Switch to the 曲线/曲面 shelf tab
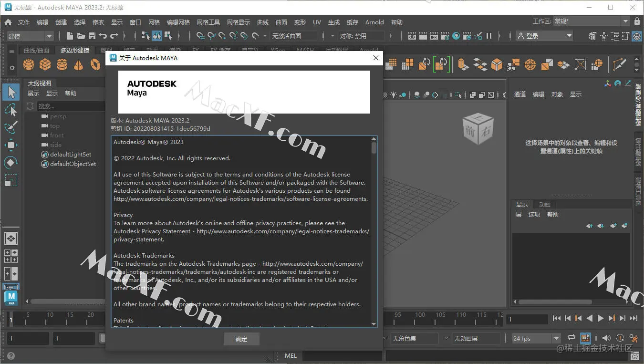The image size is (644, 364). 37,50
